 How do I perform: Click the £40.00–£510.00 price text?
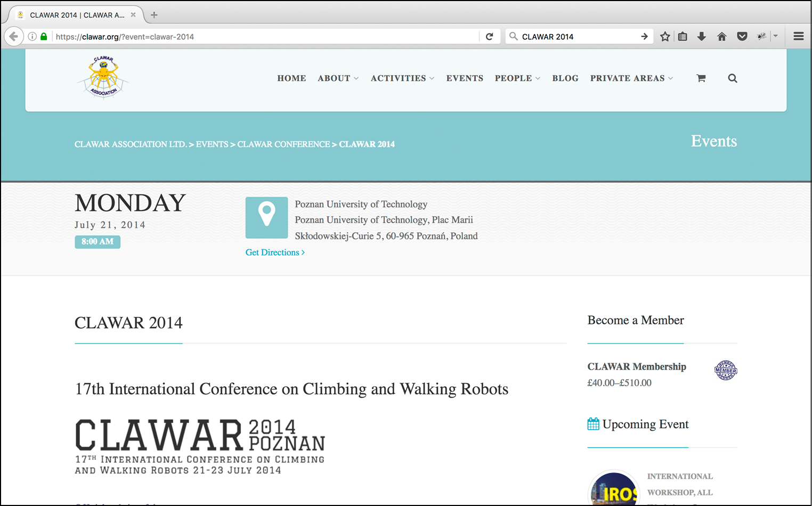pos(620,383)
